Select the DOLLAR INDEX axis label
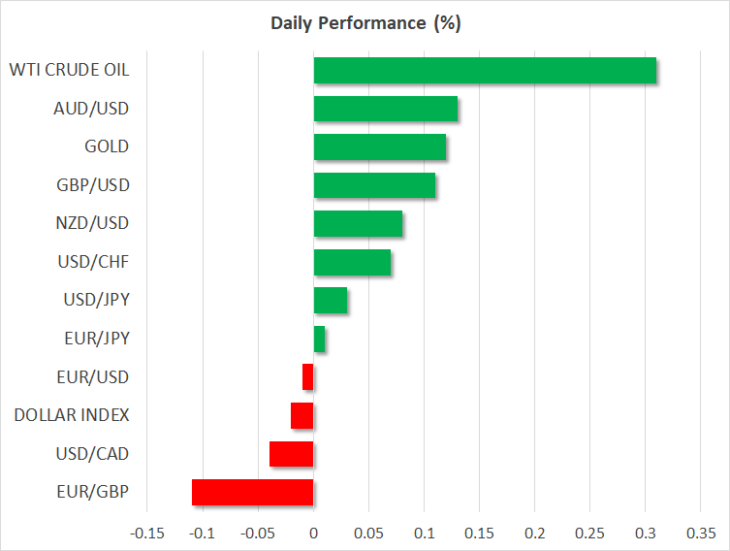 [x=71, y=415]
